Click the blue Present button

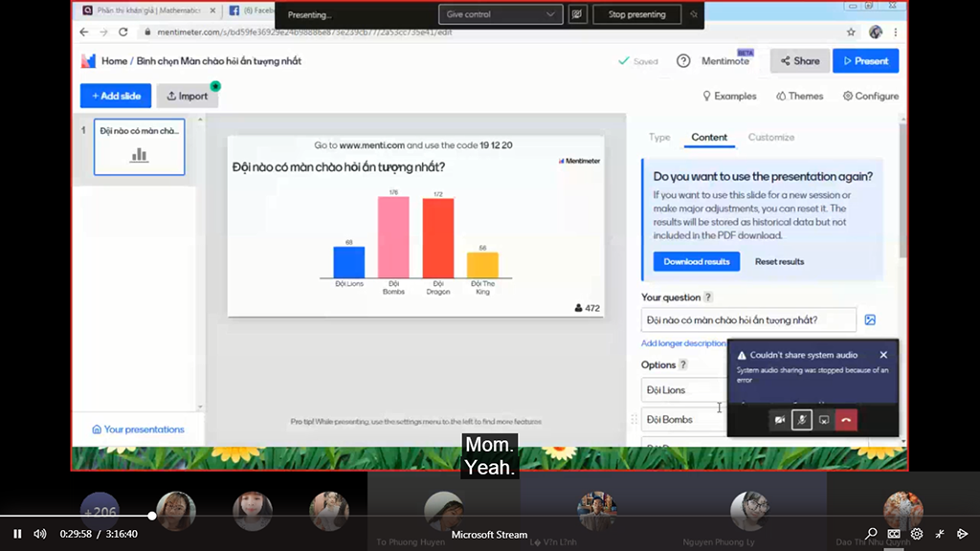(x=865, y=60)
